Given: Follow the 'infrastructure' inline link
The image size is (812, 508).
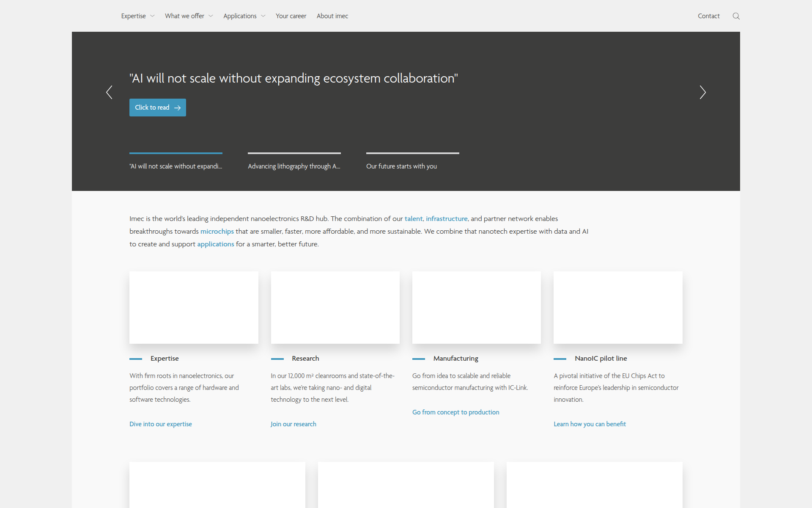Looking at the screenshot, I should [447, 219].
